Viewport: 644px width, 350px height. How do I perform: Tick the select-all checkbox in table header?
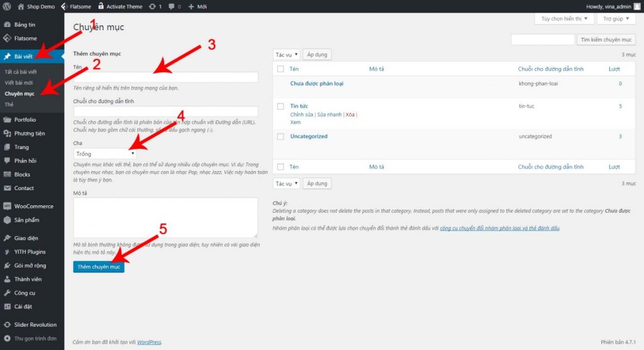(280, 69)
